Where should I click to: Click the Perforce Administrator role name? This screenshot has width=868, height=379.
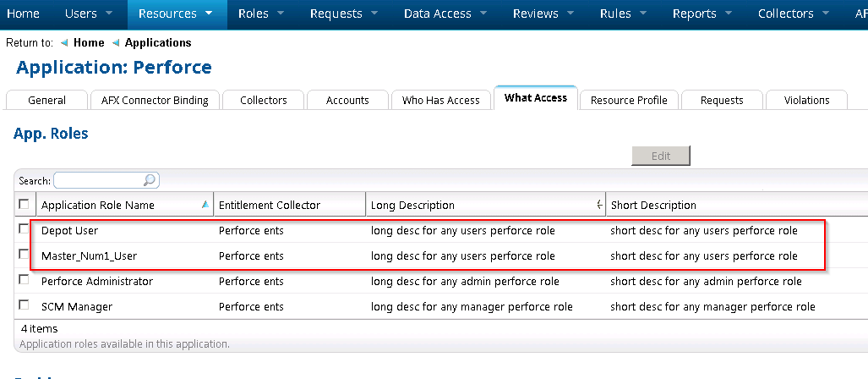[97, 282]
